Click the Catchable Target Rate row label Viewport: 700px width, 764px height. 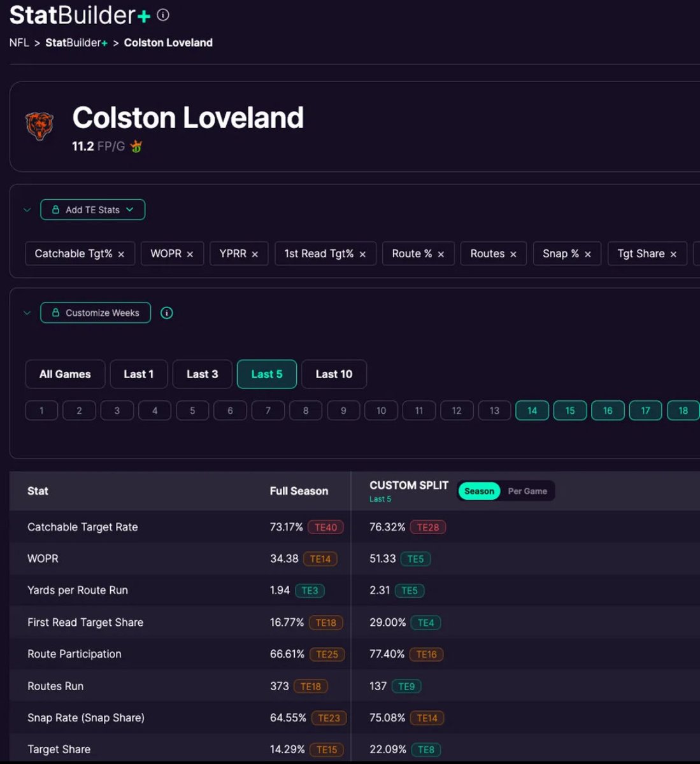(83, 527)
